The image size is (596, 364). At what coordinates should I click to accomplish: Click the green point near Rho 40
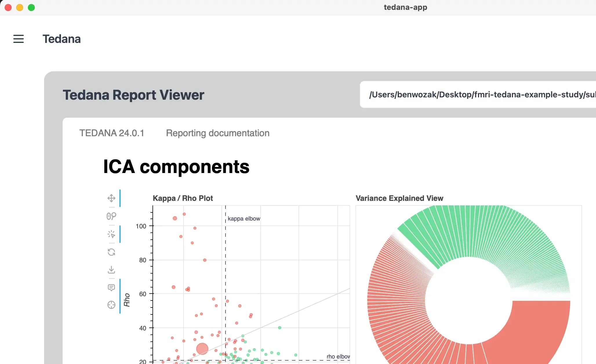coord(280,328)
